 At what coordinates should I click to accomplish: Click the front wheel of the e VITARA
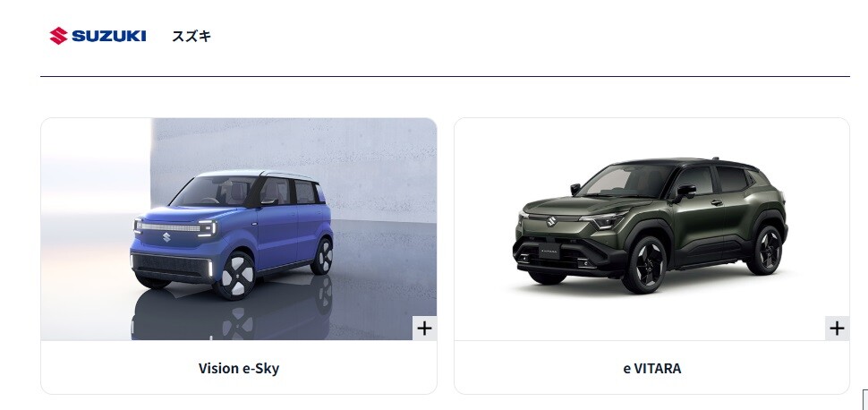click(x=645, y=265)
